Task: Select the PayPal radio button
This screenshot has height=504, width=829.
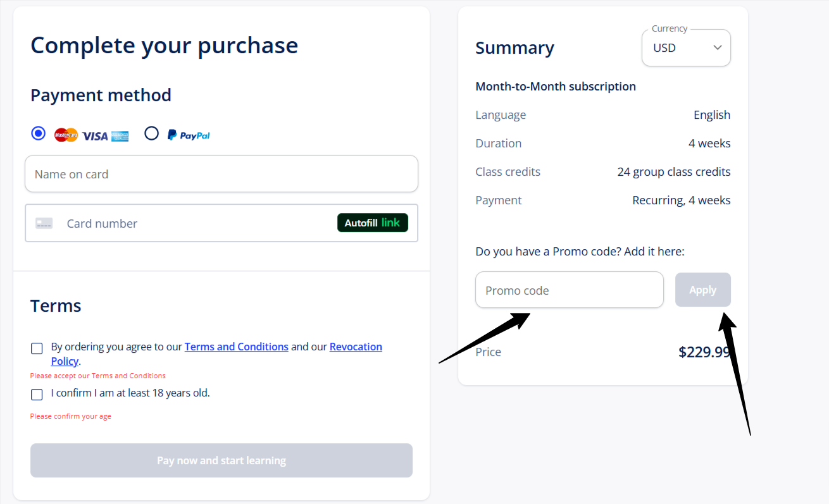Action: [151, 133]
